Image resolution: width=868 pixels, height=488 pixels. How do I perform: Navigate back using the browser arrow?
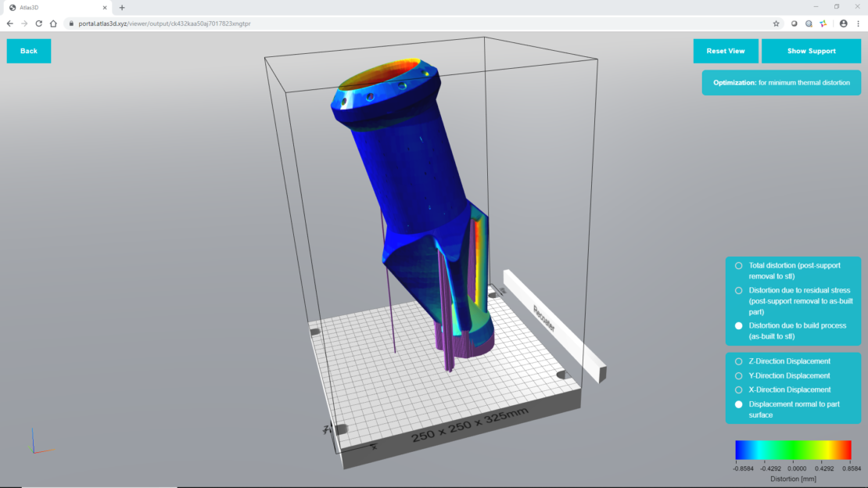click(9, 23)
